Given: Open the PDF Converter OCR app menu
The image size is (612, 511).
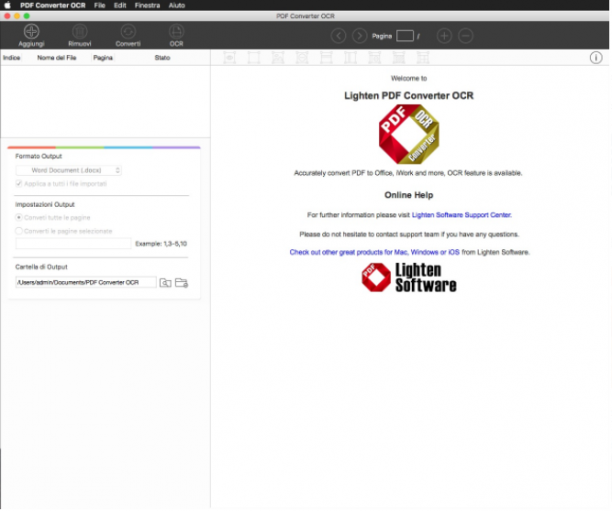Looking at the screenshot, I should [x=53, y=5].
